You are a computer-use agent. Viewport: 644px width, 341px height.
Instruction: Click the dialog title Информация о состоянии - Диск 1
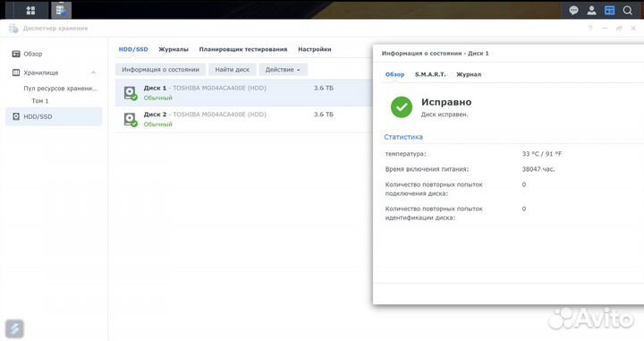click(x=436, y=54)
